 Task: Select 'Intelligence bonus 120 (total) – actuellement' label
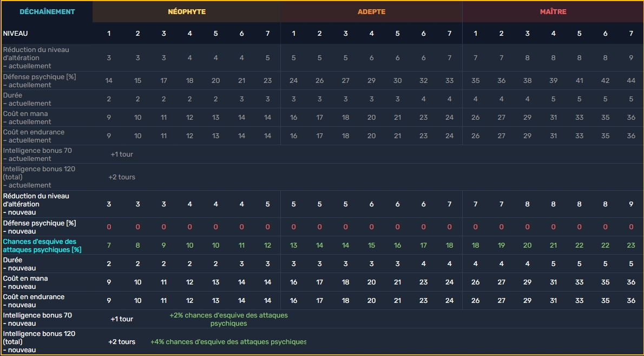tap(39, 177)
